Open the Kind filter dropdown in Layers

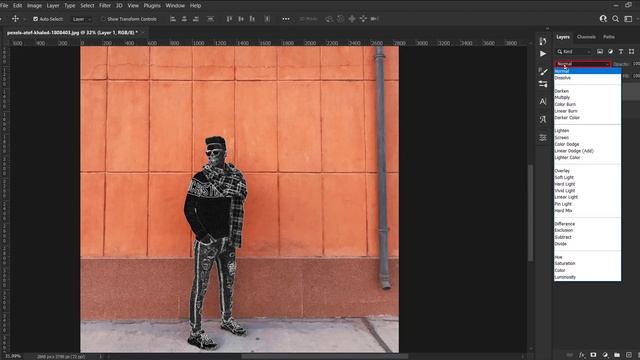(574, 51)
